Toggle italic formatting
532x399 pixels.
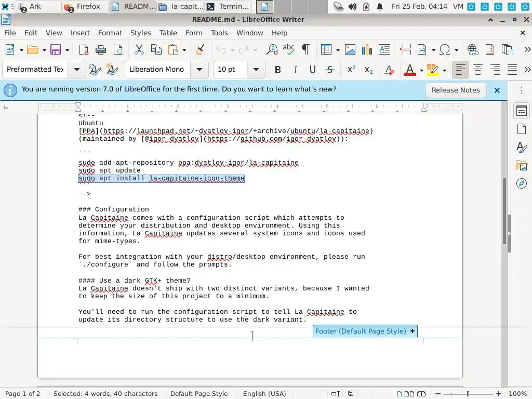point(295,70)
